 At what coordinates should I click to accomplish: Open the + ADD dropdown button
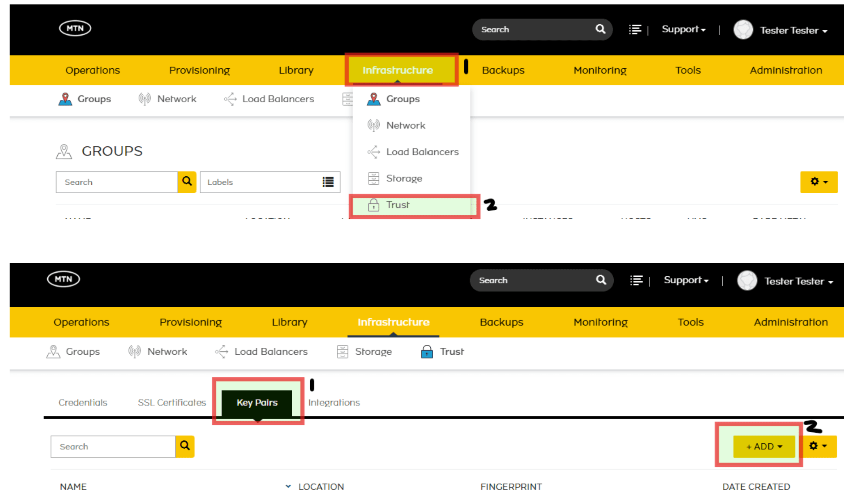[x=764, y=446]
